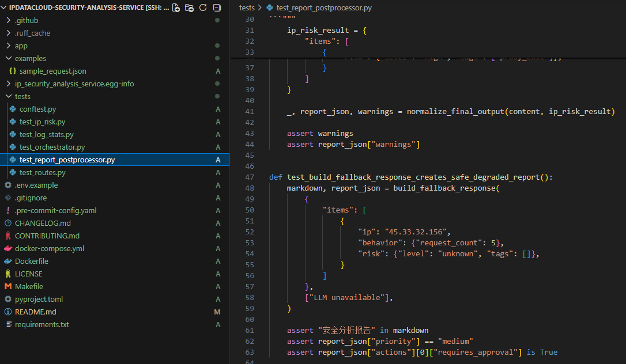The width and height of the screenshot is (626, 364).
Task: Click "45.33.32.156" string on line 52
Action: (416, 232)
